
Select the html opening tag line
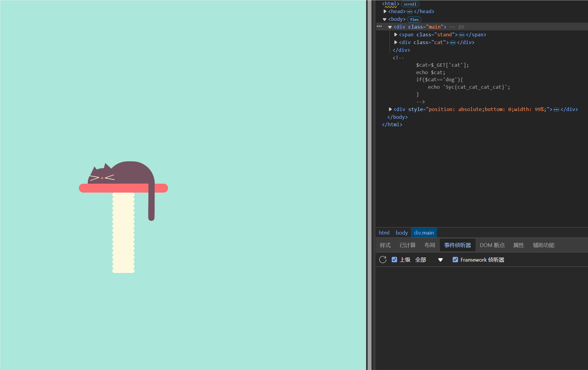[x=391, y=4]
